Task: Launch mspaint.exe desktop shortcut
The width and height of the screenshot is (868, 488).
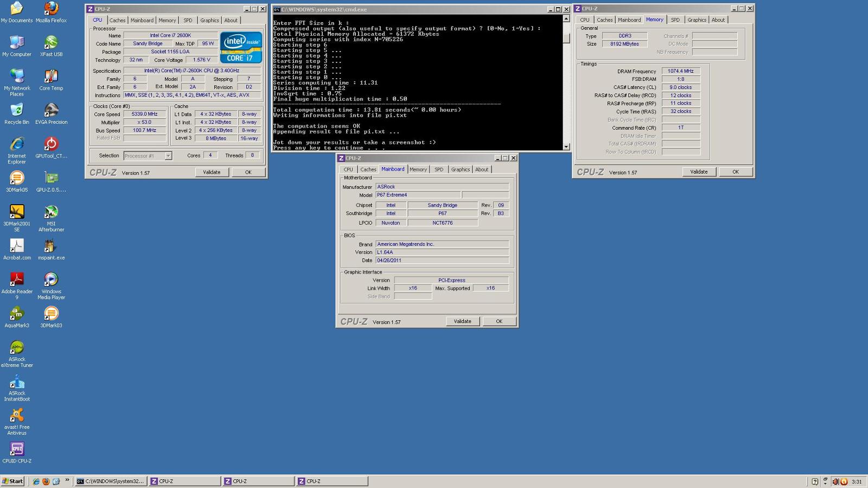Action: click(51, 250)
